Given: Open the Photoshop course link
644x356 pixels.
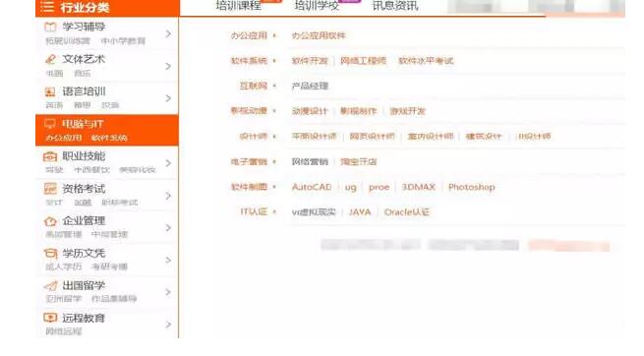Looking at the screenshot, I should pyautogui.click(x=472, y=187).
